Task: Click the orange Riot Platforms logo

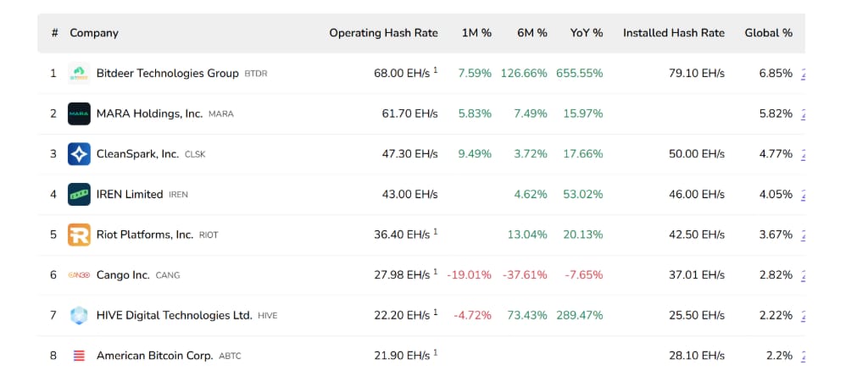Action: pos(79,235)
